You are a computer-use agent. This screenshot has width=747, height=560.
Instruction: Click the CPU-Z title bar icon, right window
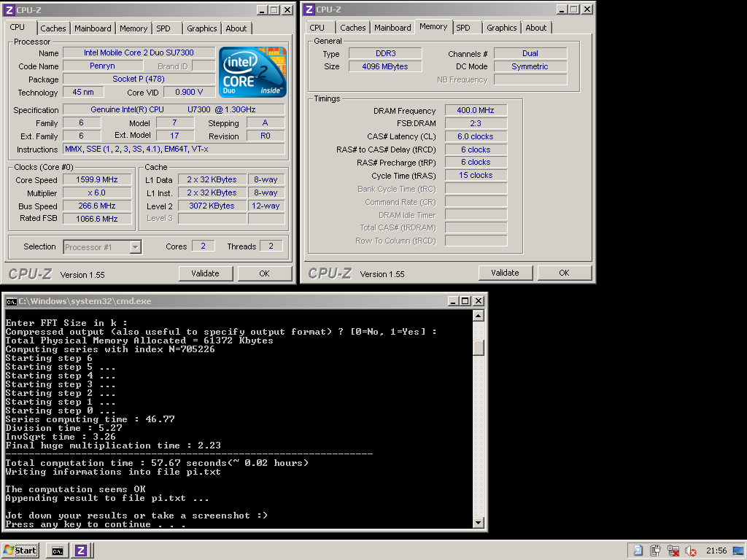(309, 9)
